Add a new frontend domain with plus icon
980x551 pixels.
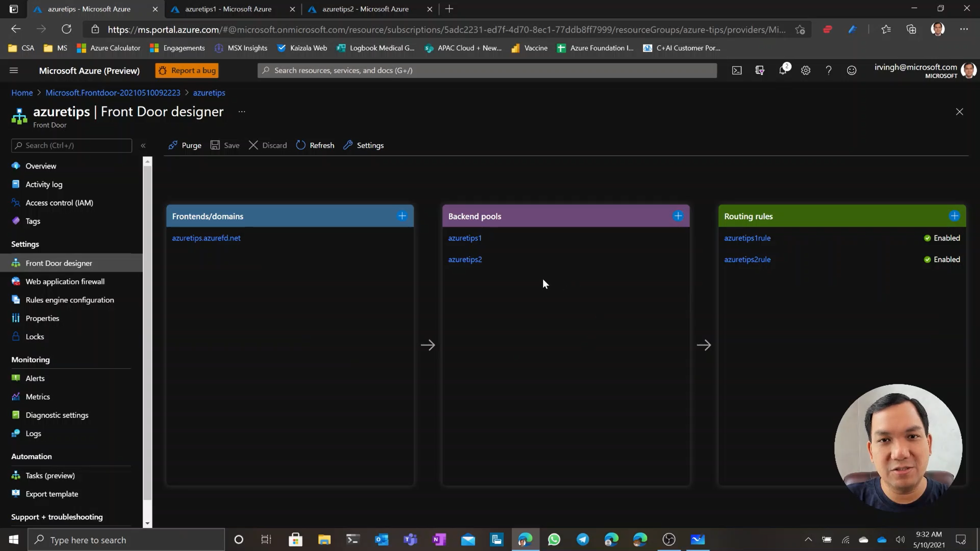(402, 216)
